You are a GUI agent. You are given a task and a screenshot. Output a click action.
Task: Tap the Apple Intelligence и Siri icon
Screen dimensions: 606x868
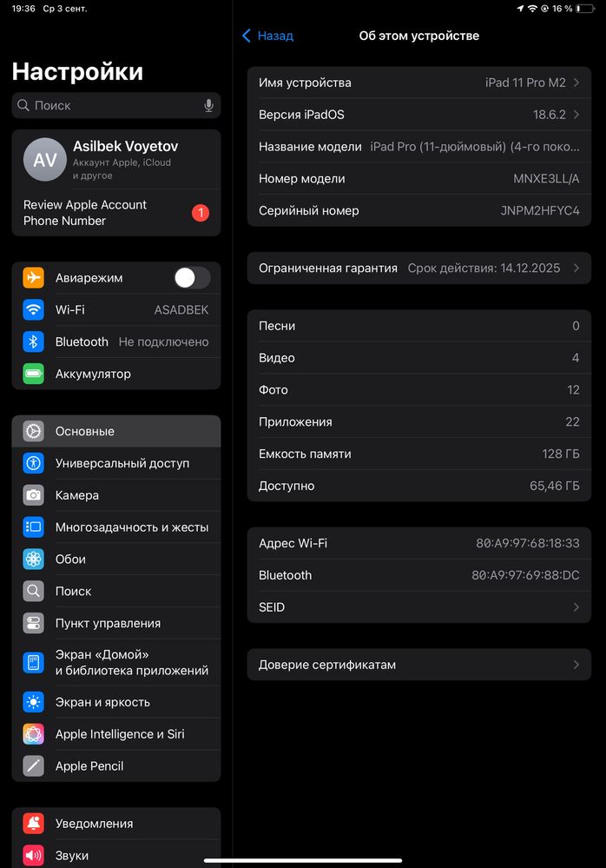coord(33,734)
